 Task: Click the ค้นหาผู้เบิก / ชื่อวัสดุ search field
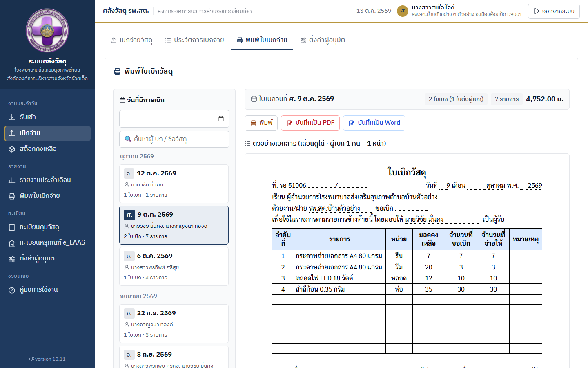pyautogui.click(x=174, y=139)
